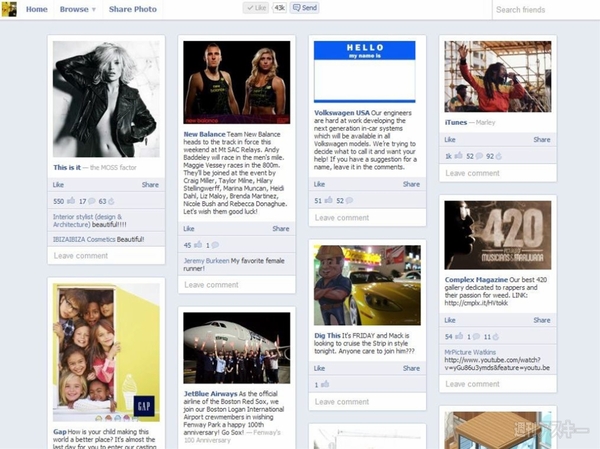Open the New Balance page link
The height and width of the screenshot is (449, 600).
[204, 134]
